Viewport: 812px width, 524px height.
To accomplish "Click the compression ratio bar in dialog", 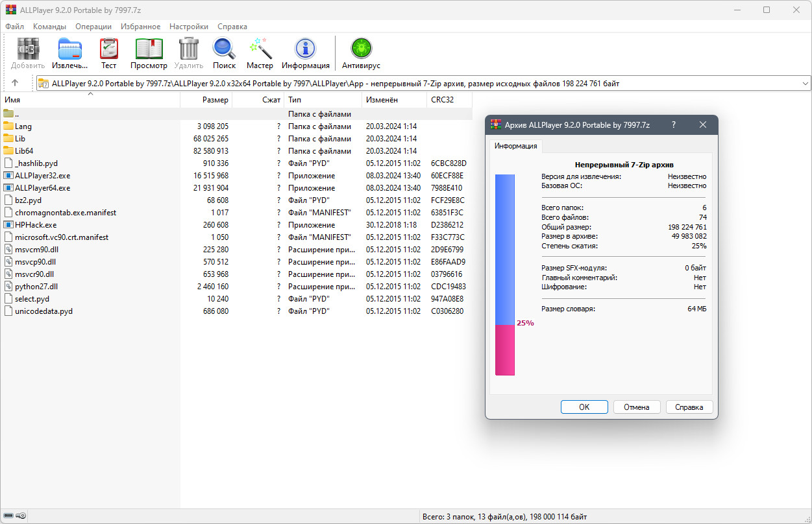I will click(505, 274).
